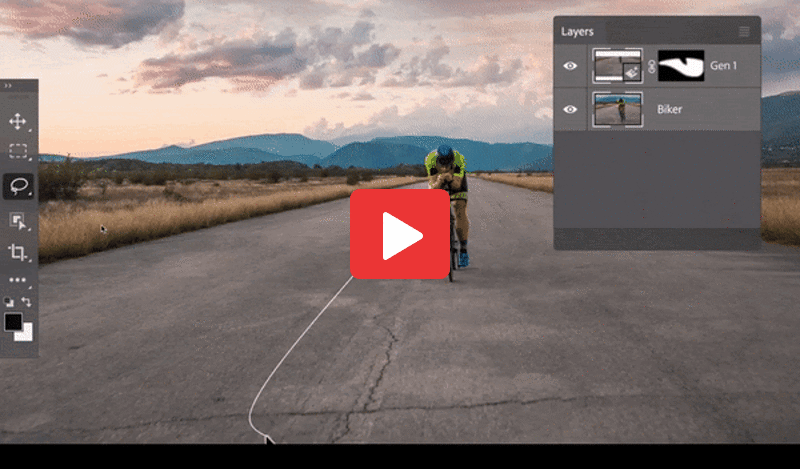This screenshot has height=469, width=800.
Task: Select the Move tool
Action: coord(17,121)
